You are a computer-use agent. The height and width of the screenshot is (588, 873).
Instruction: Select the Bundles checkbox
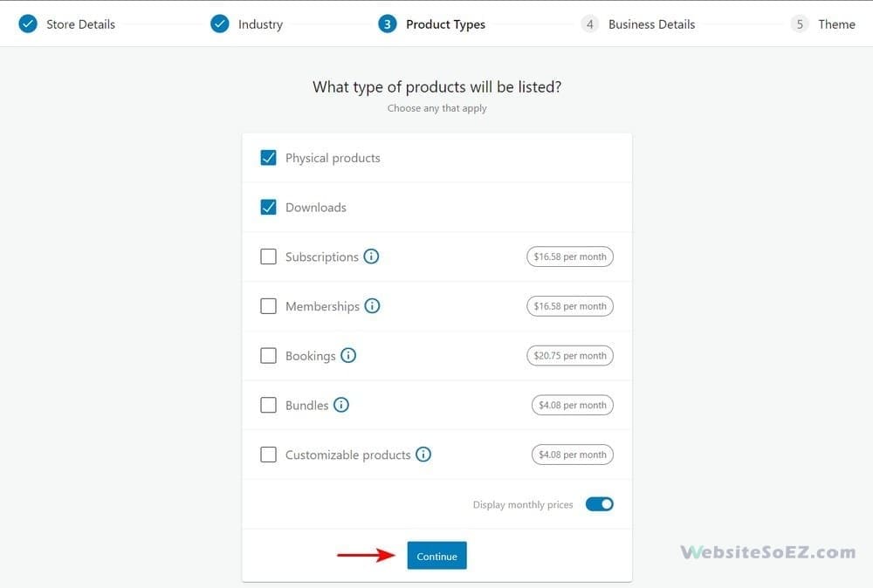point(268,405)
